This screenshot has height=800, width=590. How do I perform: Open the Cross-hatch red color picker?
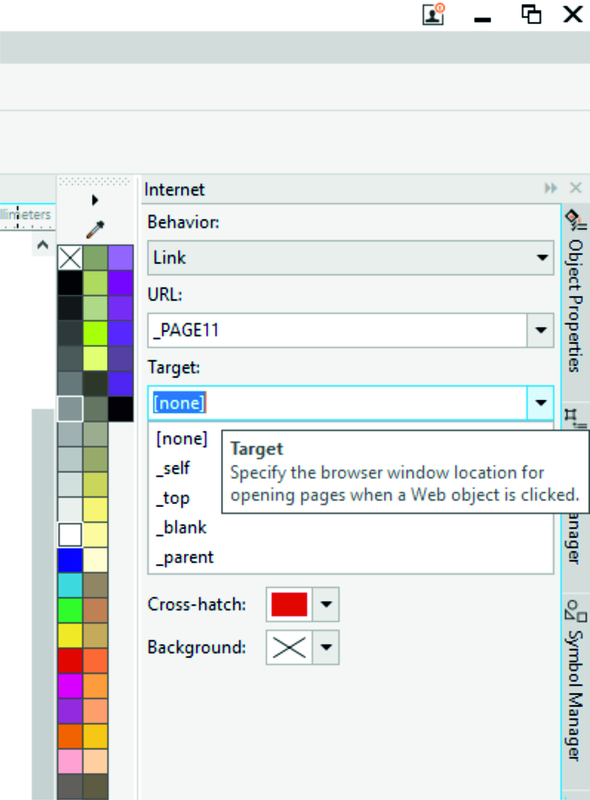click(303, 605)
